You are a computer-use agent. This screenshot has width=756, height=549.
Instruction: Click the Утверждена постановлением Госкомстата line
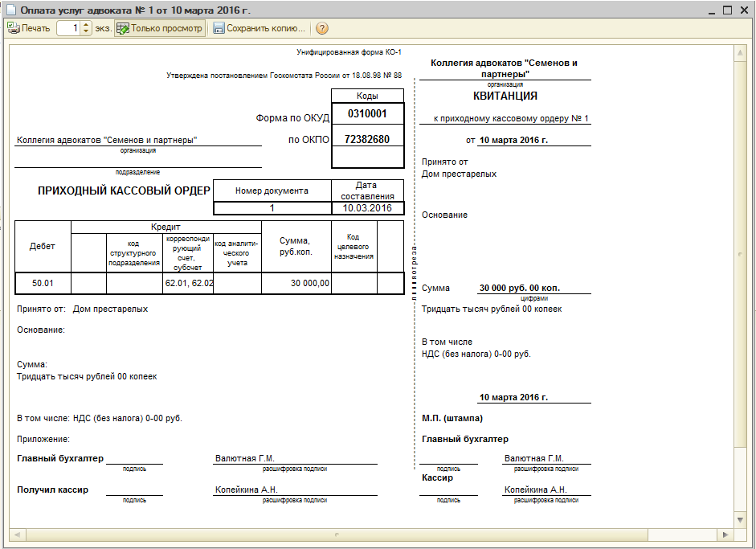pos(284,76)
